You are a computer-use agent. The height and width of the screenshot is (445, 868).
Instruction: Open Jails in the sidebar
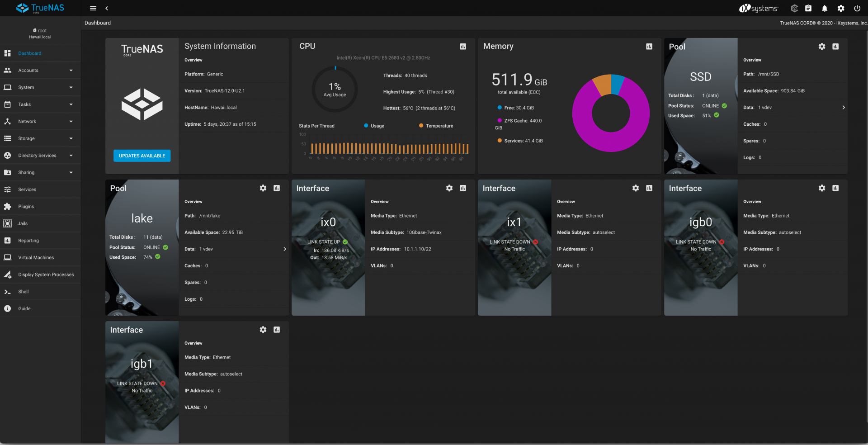pos(40,223)
